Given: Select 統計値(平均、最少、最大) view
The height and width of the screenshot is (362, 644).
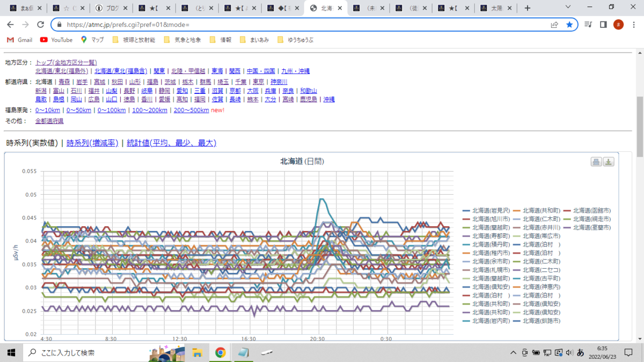Looking at the screenshot, I should 171,143.
